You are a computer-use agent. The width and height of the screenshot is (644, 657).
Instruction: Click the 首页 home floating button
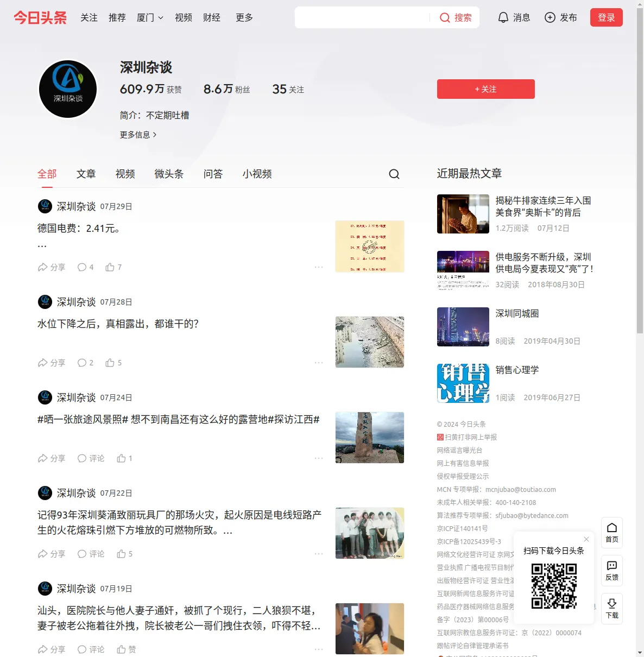pyautogui.click(x=612, y=533)
